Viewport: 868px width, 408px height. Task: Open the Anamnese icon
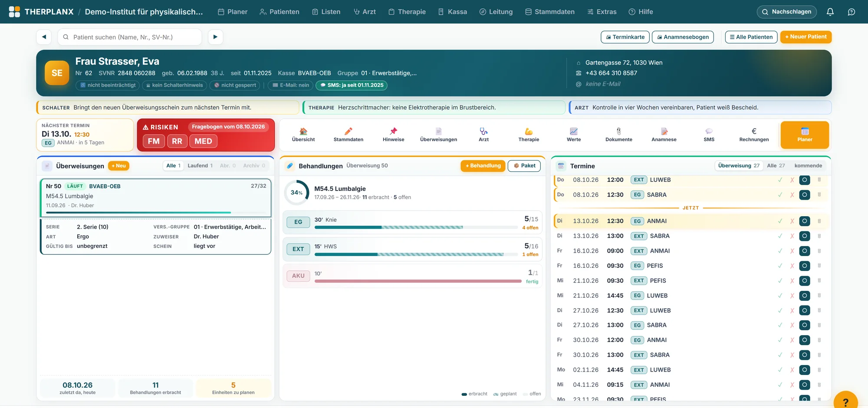[x=664, y=131]
